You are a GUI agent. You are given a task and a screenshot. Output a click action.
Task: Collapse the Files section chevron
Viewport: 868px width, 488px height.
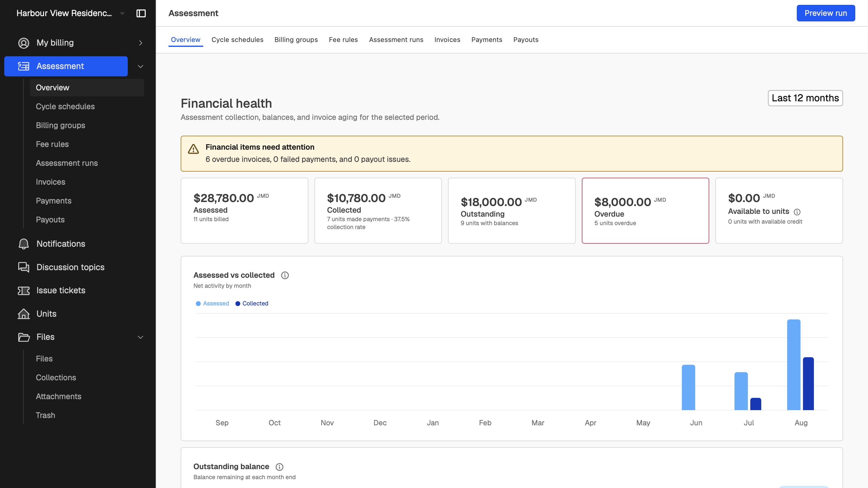pos(141,337)
